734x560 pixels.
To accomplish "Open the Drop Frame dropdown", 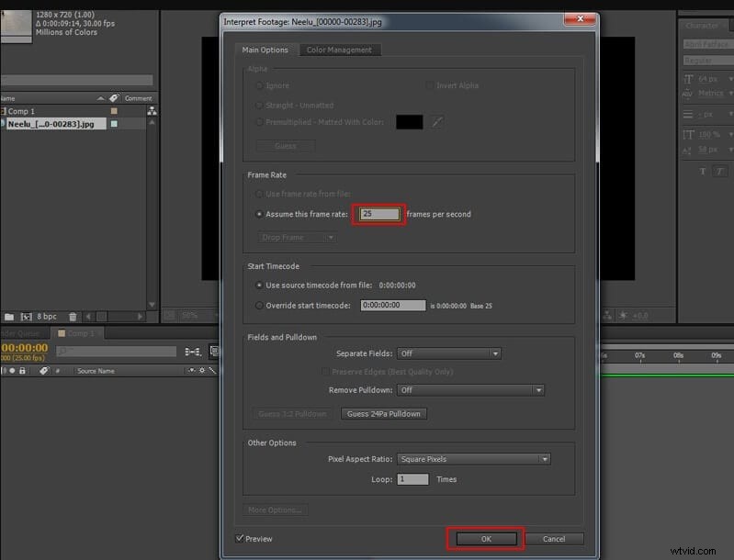I will (x=297, y=237).
